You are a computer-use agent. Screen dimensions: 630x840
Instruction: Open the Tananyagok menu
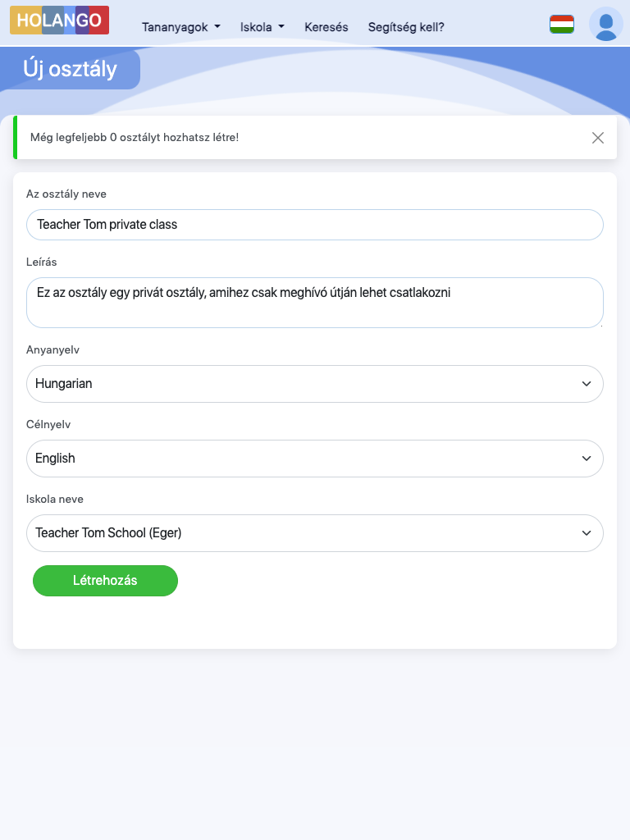click(180, 27)
